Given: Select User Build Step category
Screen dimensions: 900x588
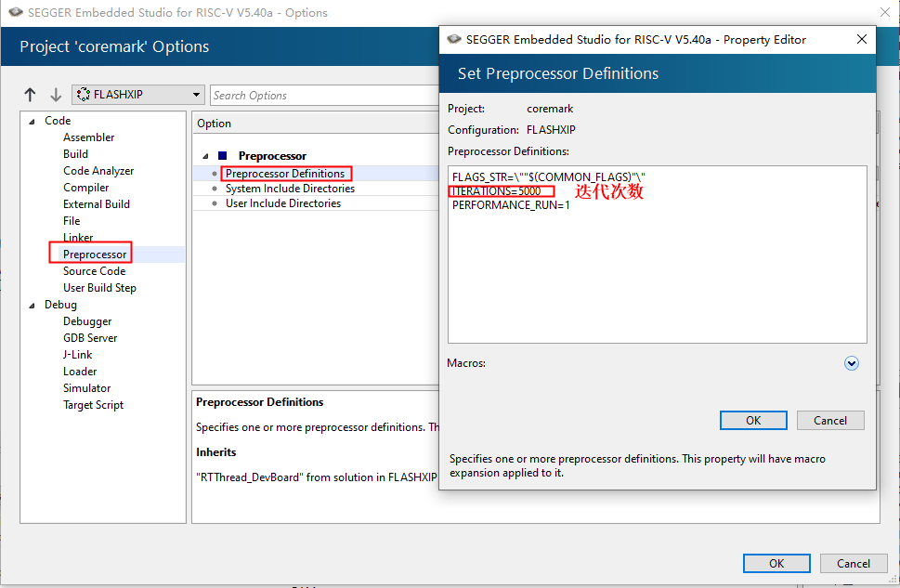Looking at the screenshot, I should tap(100, 288).
